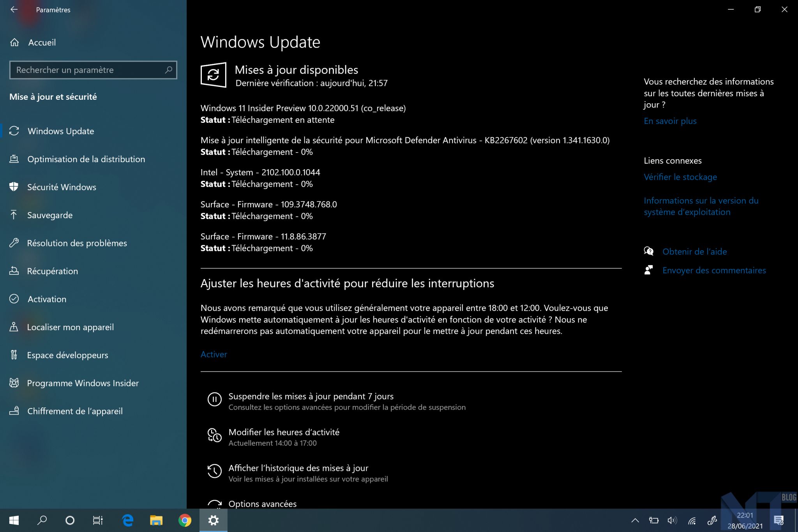Click the Activer link for active hours
The height and width of the screenshot is (532, 798).
point(214,354)
